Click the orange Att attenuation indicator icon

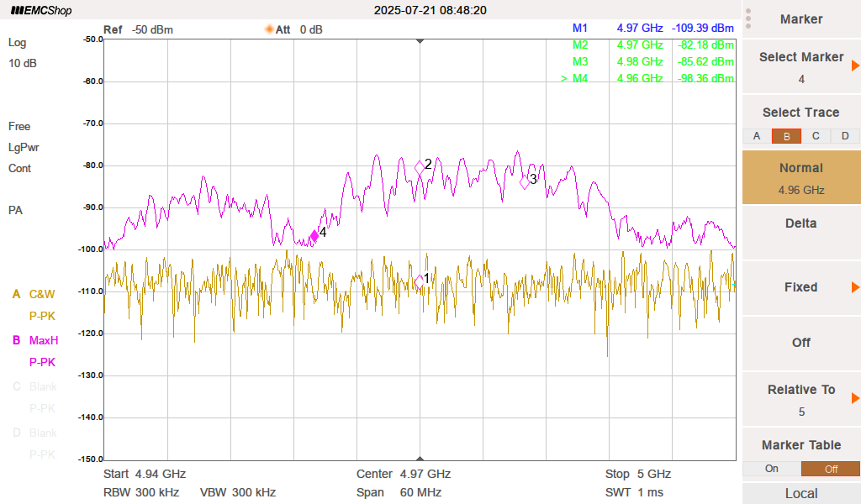pyautogui.click(x=269, y=29)
